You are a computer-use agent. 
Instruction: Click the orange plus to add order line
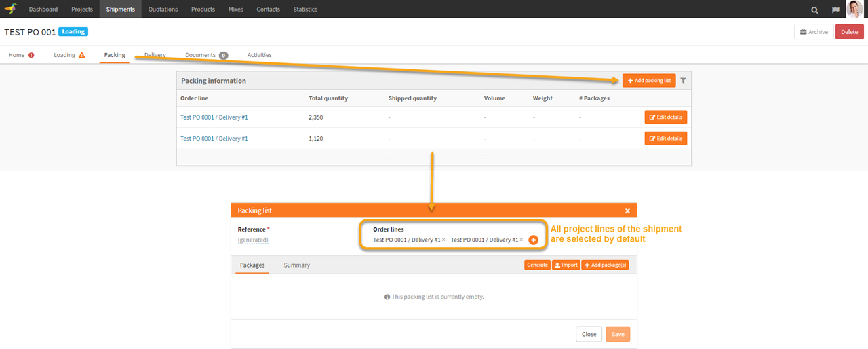(x=533, y=240)
